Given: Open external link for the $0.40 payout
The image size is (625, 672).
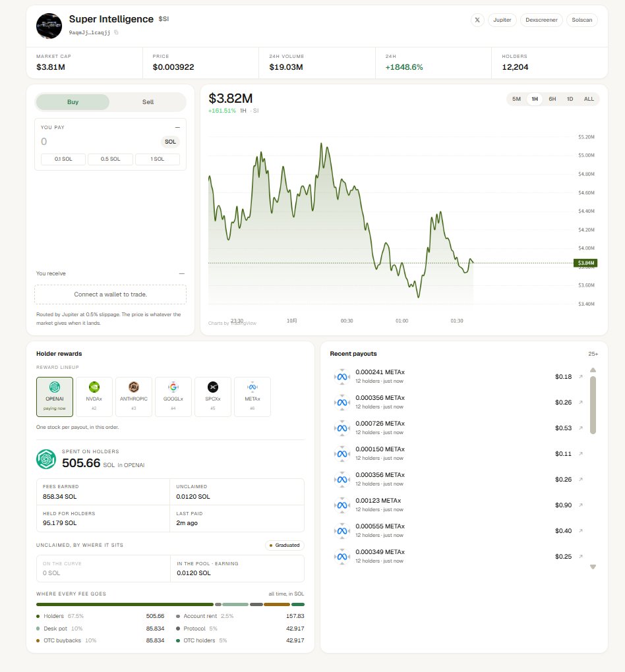Looking at the screenshot, I should coord(581,530).
